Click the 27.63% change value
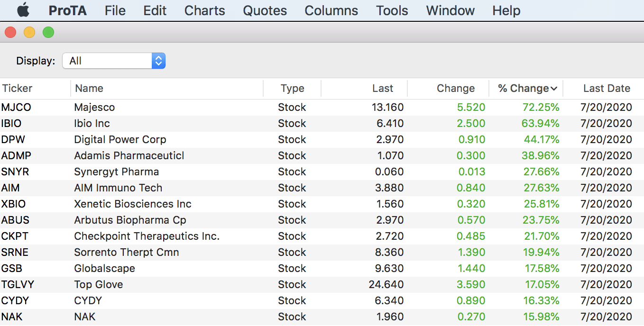The height and width of the screenshot is (326, 644). click(x=541, y=188)
